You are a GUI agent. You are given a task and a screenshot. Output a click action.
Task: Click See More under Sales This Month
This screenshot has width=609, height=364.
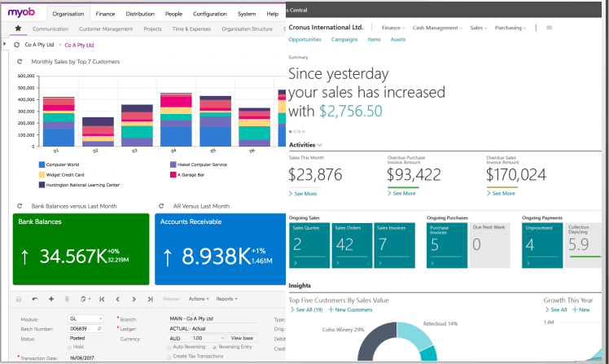303,194
